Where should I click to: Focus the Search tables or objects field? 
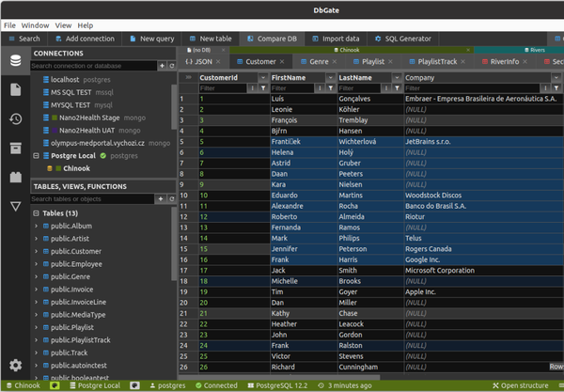click(92, 199)
